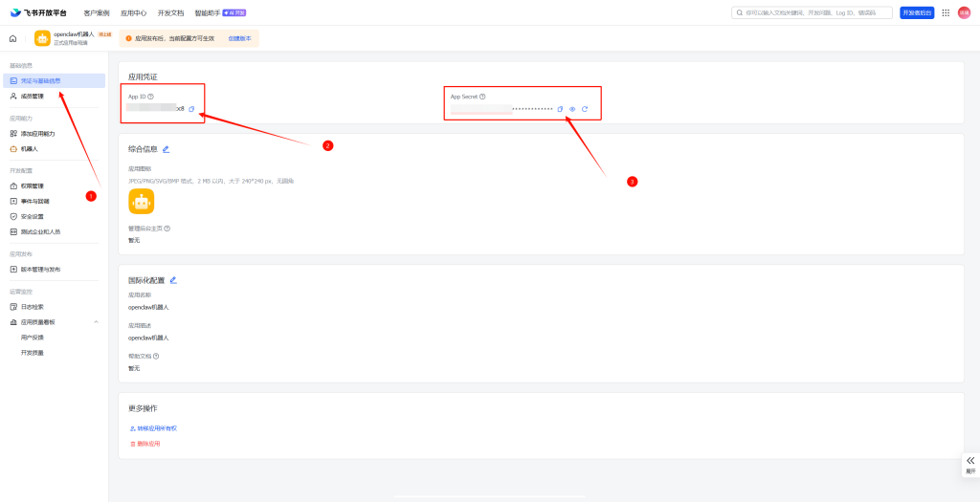Open the user avatar menu
This screenshot has height=502, width=980.
point(964,12)
